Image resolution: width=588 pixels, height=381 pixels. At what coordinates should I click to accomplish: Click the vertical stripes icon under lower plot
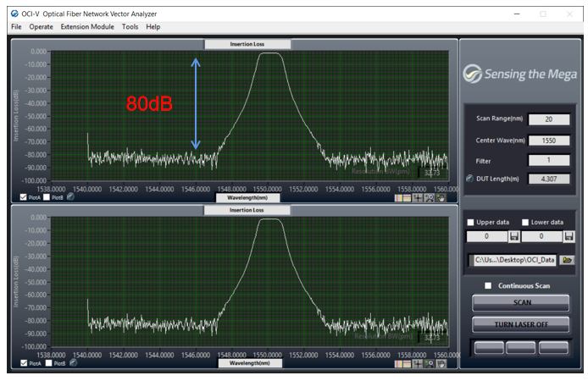398,363
